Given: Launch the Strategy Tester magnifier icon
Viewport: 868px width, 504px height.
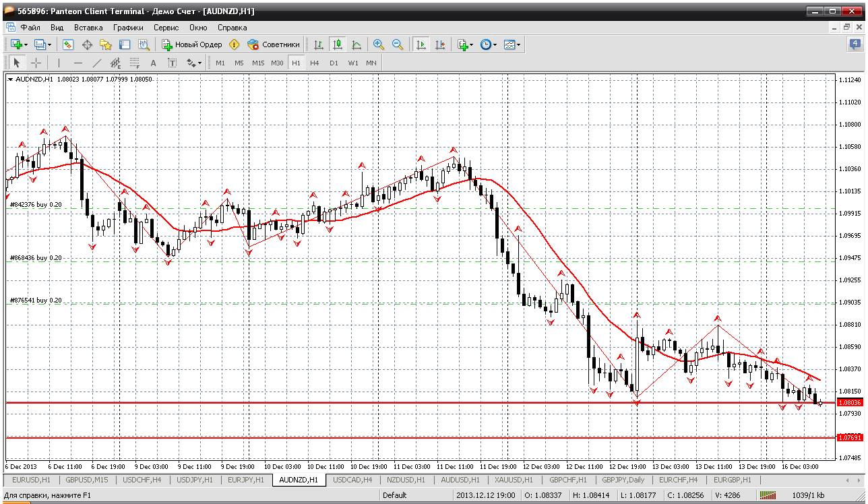Looking at the screenshot, I should click(x=144, y=44).
